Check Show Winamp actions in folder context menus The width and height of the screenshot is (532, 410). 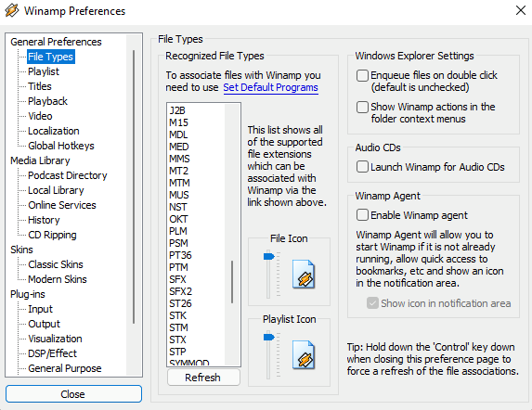click(x=362, y=107)
